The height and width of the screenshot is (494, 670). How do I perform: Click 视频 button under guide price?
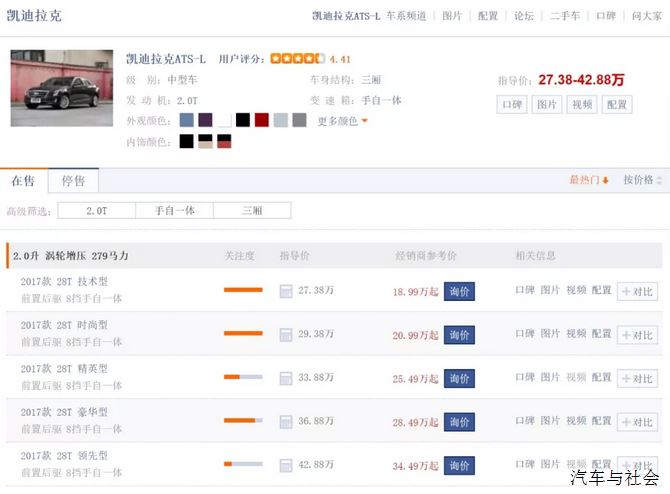pyautogui.click(x=582, y=105)
